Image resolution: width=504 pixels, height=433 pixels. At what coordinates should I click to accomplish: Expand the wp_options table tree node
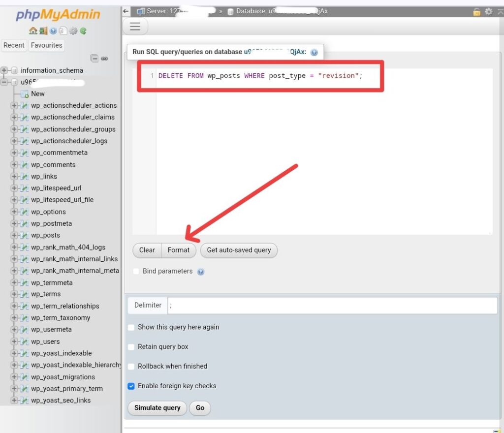coord(14,212)
